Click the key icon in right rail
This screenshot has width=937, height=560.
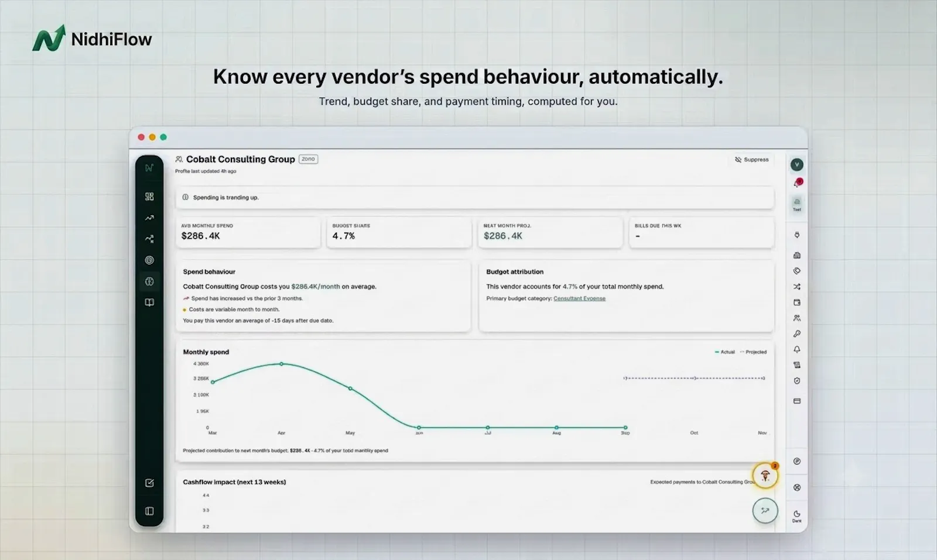797,334
